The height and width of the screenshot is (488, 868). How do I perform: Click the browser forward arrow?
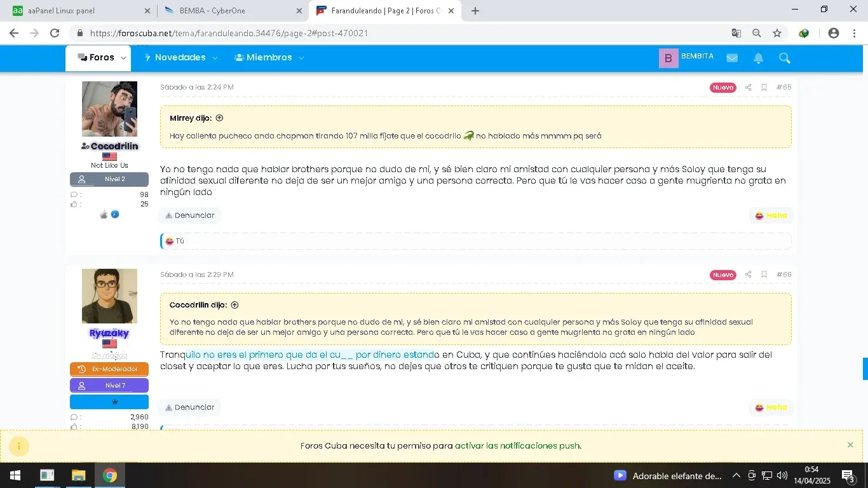coord(34,33)
